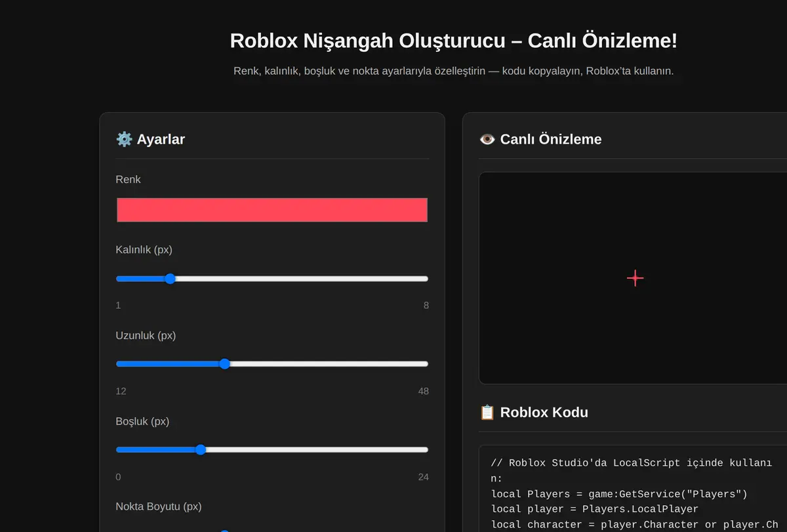
Task: Click the Nokta Boyutu slider handle
Action: tap(224, 531)
